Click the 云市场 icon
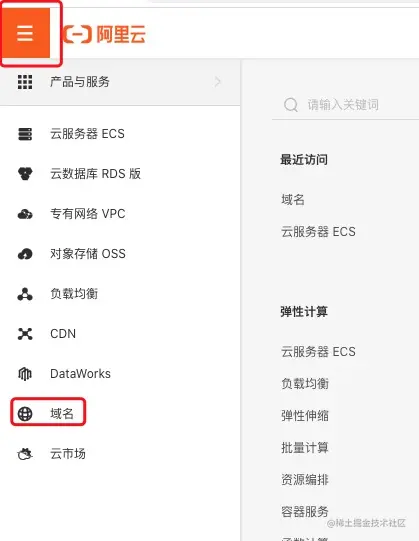 coord(25,454)
